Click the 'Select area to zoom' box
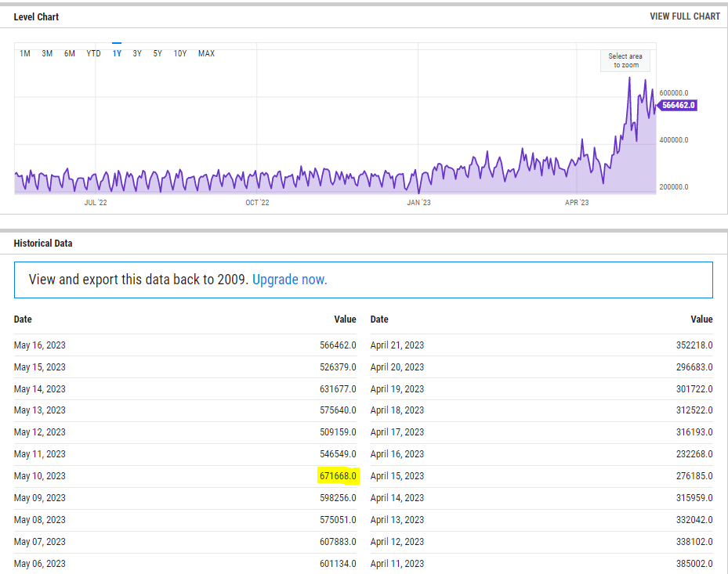 click(x=627, y=60)
